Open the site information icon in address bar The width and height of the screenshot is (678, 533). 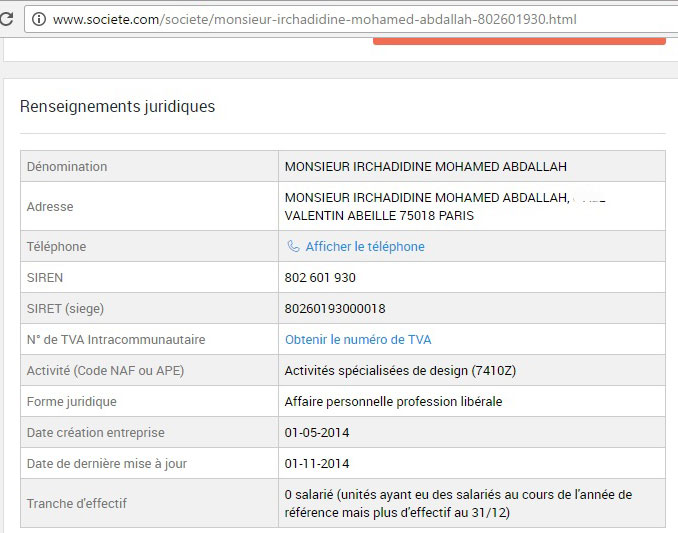pyautogui.click(x=39, y=19)
